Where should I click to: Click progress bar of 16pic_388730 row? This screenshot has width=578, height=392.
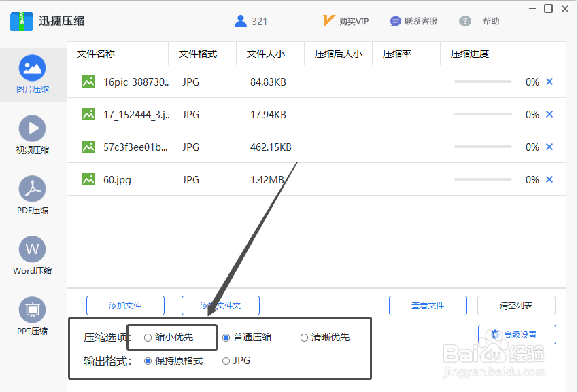483,82
